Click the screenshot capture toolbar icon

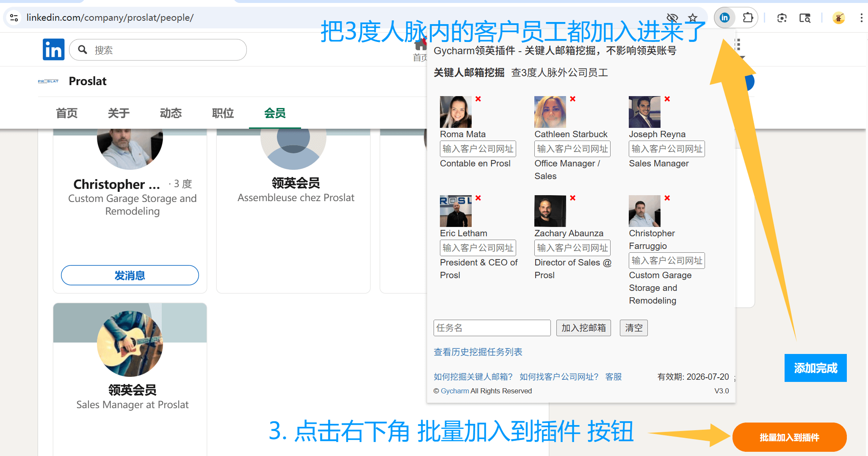(x=782, y=18)
